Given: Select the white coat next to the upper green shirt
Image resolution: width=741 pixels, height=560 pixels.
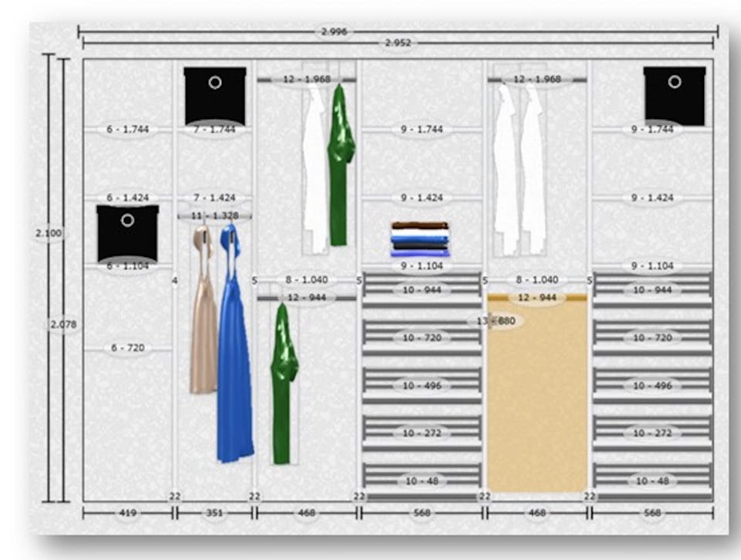Looking at the screenshot, I should (x=315, y=169).
